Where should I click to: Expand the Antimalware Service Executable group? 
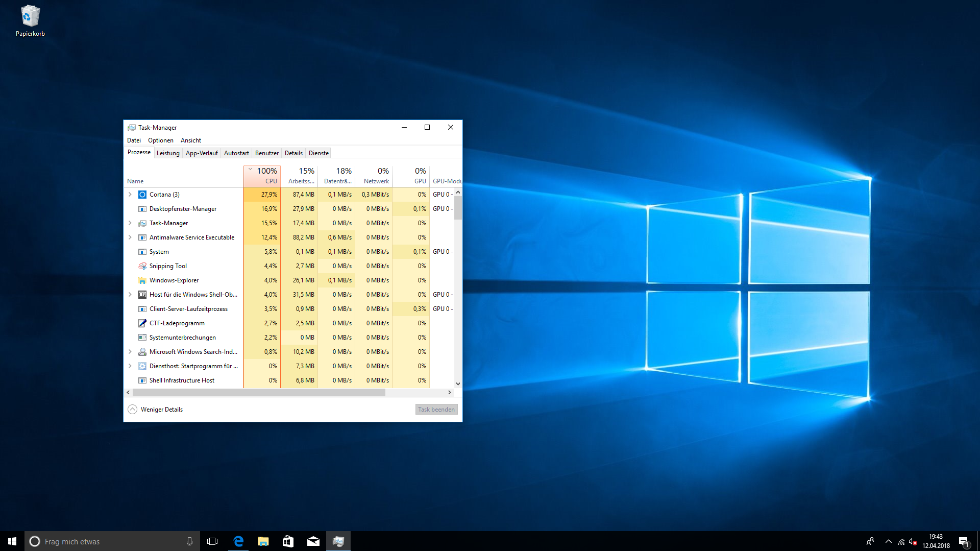[x=130, y=237]
